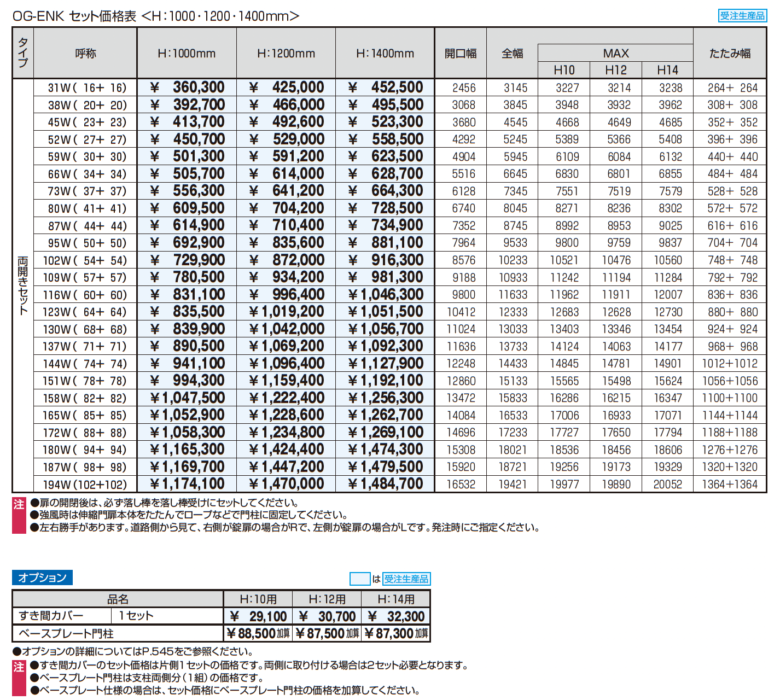This screenshot has height=700, width=780.
Task: Click the MAX H12 value "9759"
Action: point(619,243)
